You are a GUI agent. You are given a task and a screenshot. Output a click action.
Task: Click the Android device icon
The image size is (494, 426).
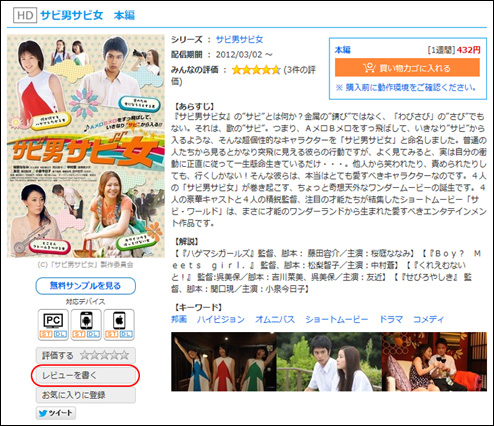(86, 325)
